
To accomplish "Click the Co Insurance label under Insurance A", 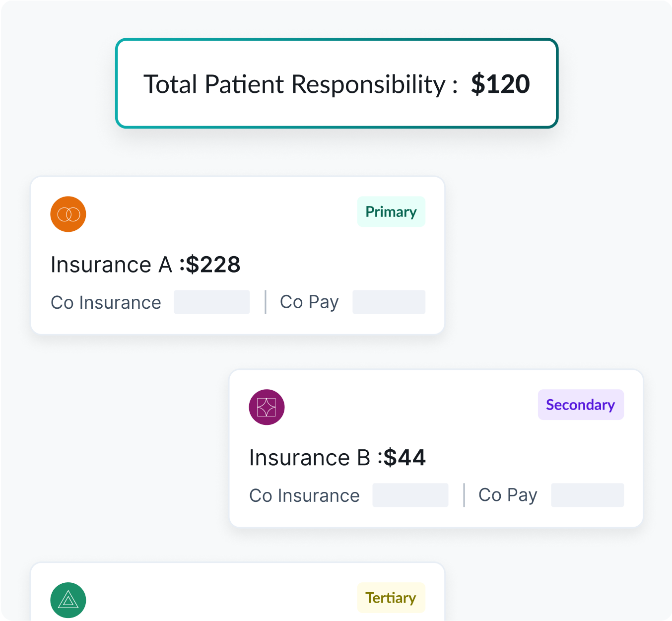I will coord(106,302).
